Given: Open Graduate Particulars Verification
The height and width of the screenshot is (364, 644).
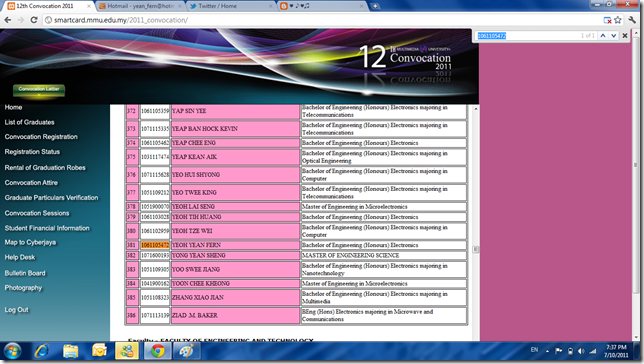Looking at the screenshot, I should (x=51, y=198).
